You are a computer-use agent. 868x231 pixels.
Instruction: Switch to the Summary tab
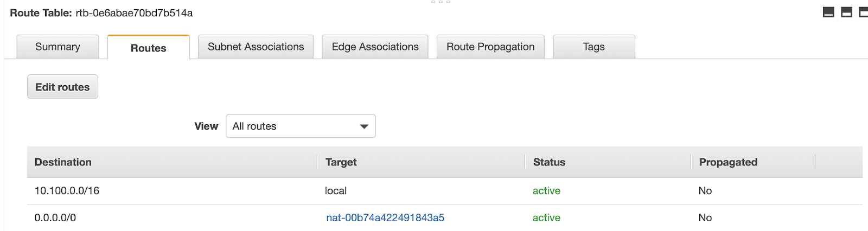coord(58,47)
